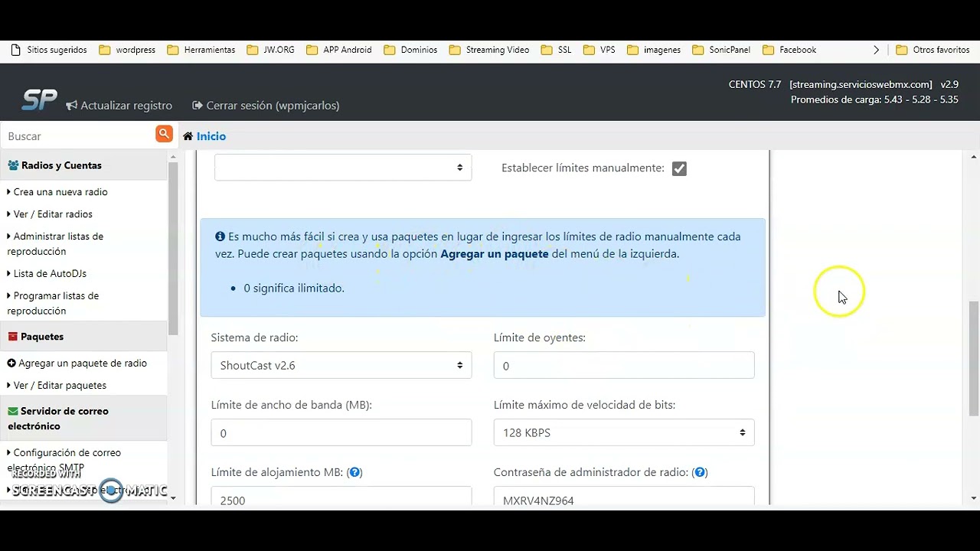Click Cerrar sesión (wpmjcarlos)
The width and height of the screenshot is (980, 551).
(x=266, y=106)
